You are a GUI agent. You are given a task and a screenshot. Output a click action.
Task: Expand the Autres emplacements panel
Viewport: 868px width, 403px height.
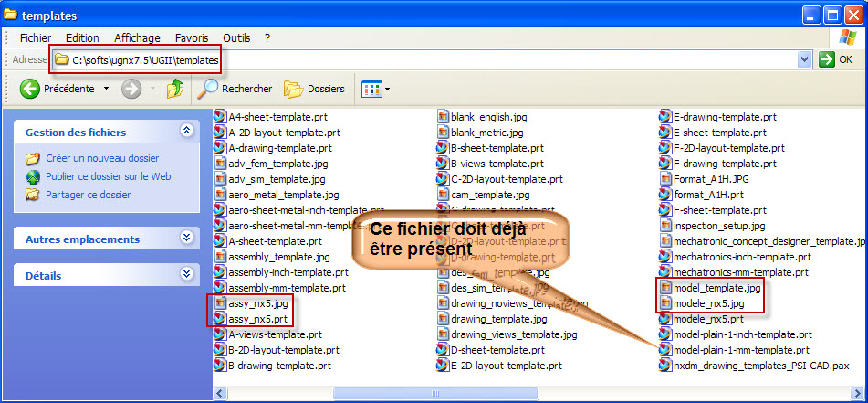(187, 239)
